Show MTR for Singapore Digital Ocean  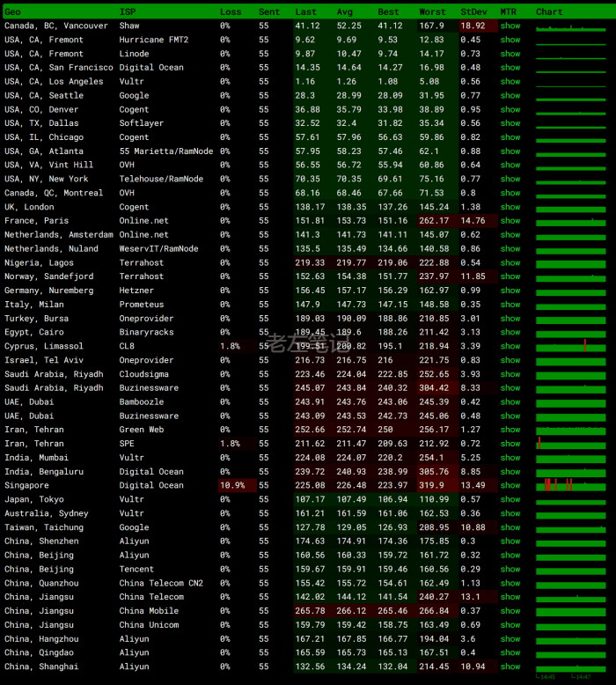coord(510,485)
